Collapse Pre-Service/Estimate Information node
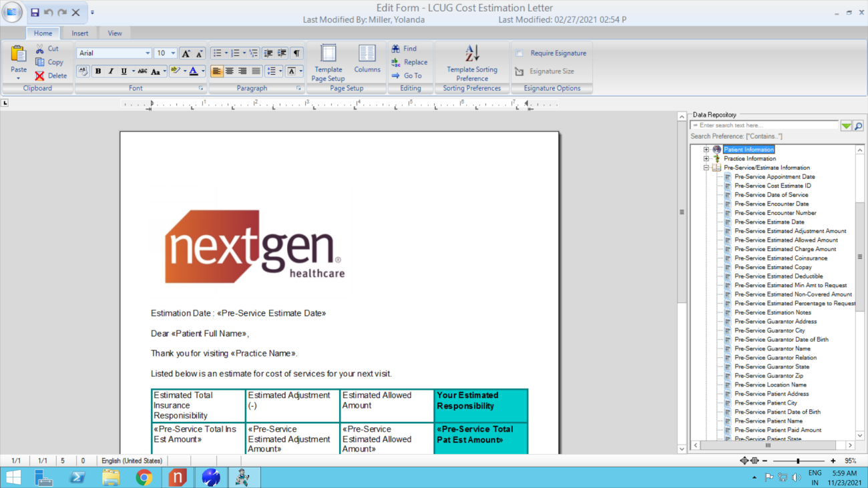868x488 pixels. click(706, 168)
